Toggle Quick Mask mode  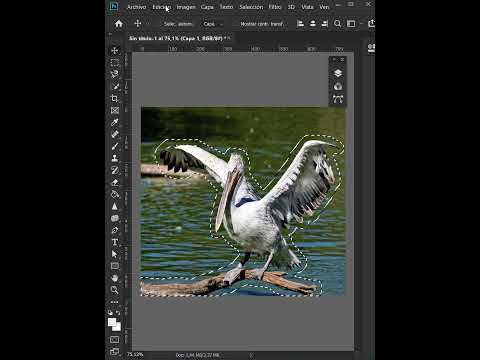point(115,339)
